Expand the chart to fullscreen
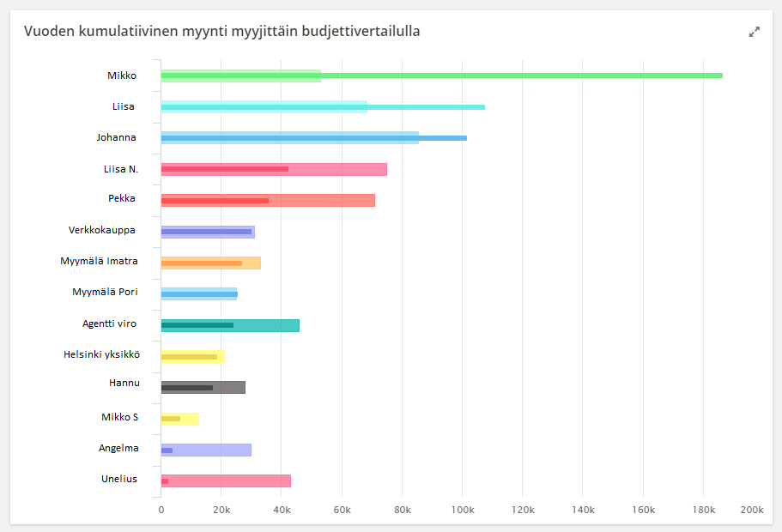This screenshot has height=532, width=782. (x=755, y=32)
